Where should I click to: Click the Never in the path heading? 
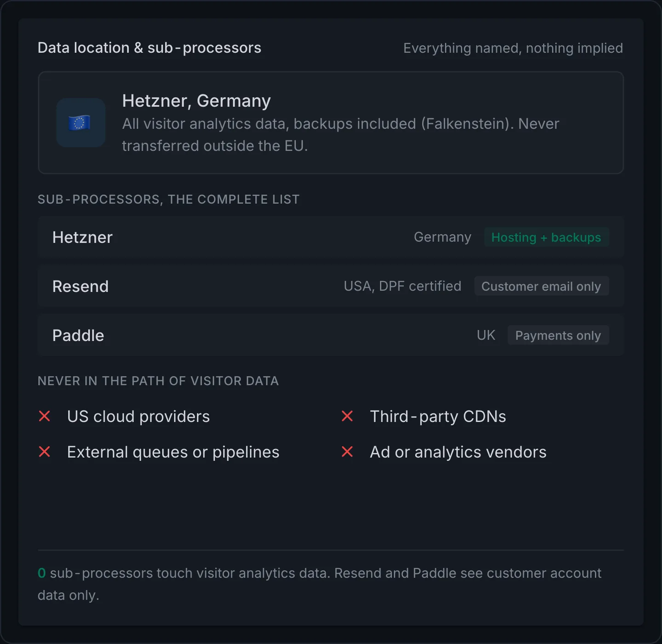pos(158,381)
